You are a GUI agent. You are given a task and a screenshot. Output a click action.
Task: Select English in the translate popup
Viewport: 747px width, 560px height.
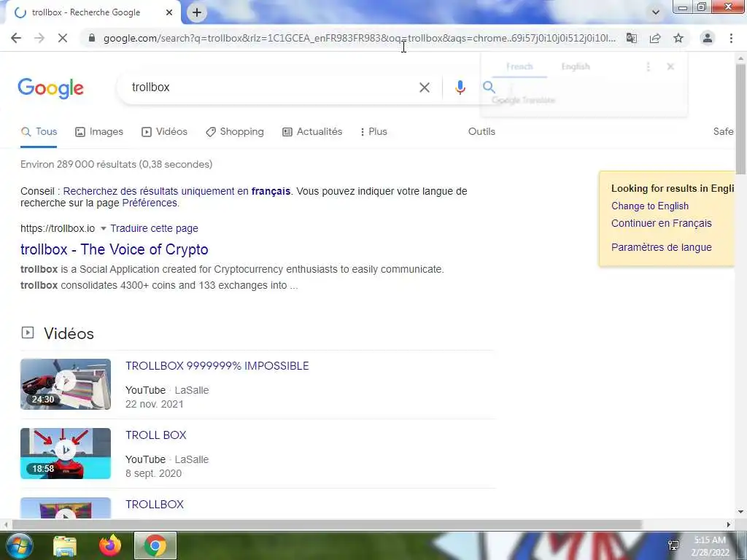(x=576, y=66)
